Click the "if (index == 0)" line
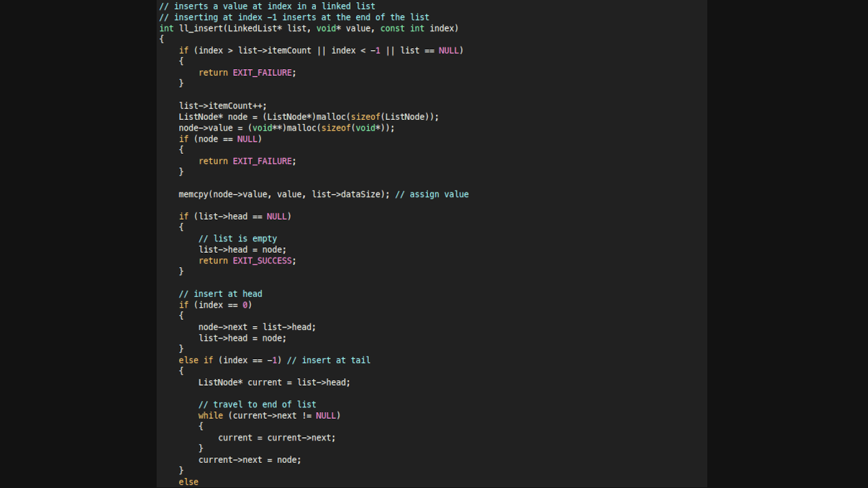This screenshot has width=868, height=488. 216,305
